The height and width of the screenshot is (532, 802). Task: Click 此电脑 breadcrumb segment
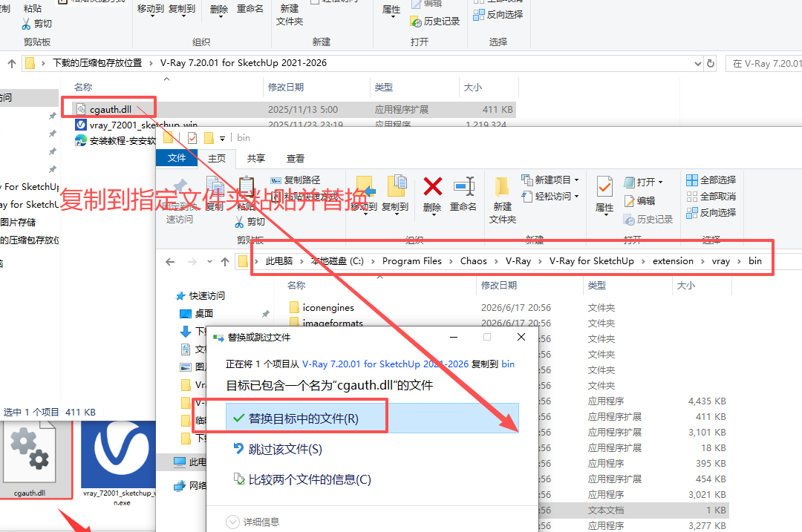coord(278,261)
